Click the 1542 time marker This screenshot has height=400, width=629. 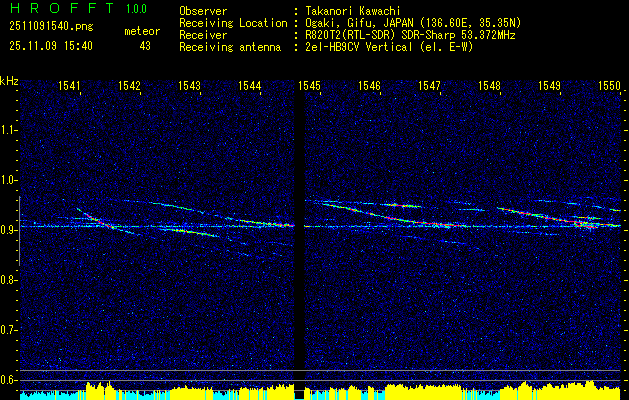130,85
